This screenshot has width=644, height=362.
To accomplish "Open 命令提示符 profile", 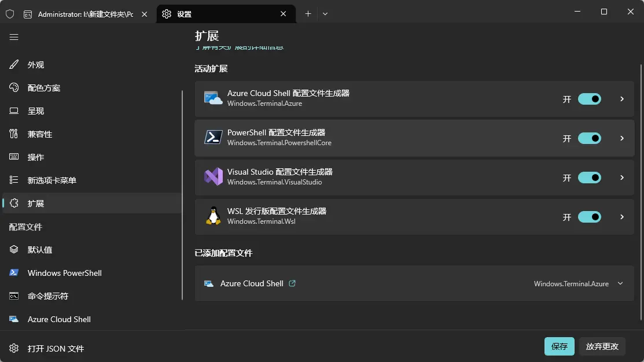I will click(92, 296).
